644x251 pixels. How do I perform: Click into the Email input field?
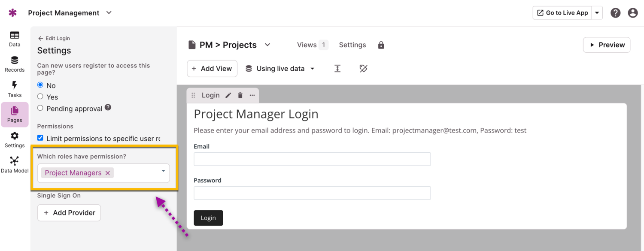(x=312, y=159)
